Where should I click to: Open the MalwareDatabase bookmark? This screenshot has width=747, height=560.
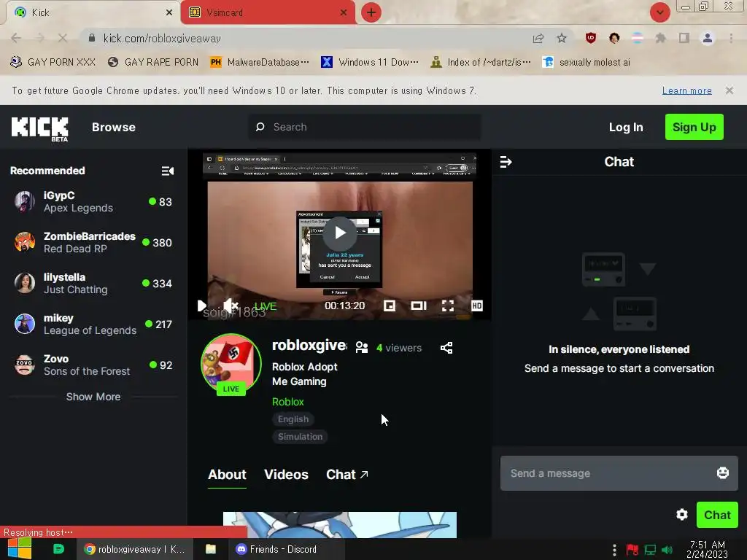260,63
